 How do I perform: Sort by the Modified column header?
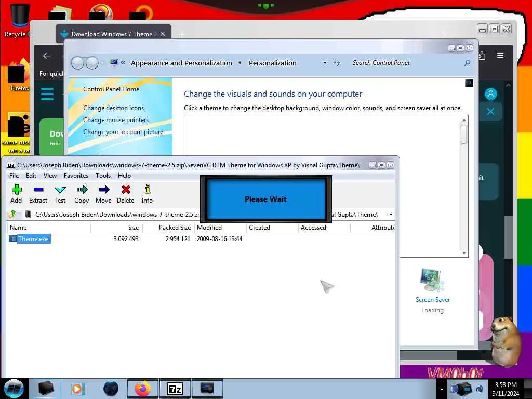coord(220,228)
